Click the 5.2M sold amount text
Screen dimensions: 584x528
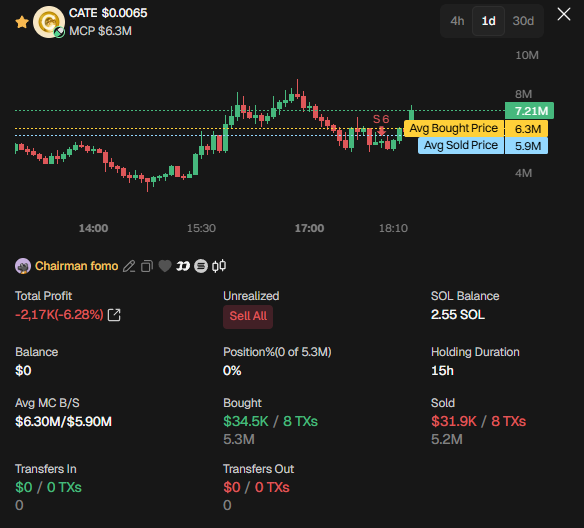point(447,440)
